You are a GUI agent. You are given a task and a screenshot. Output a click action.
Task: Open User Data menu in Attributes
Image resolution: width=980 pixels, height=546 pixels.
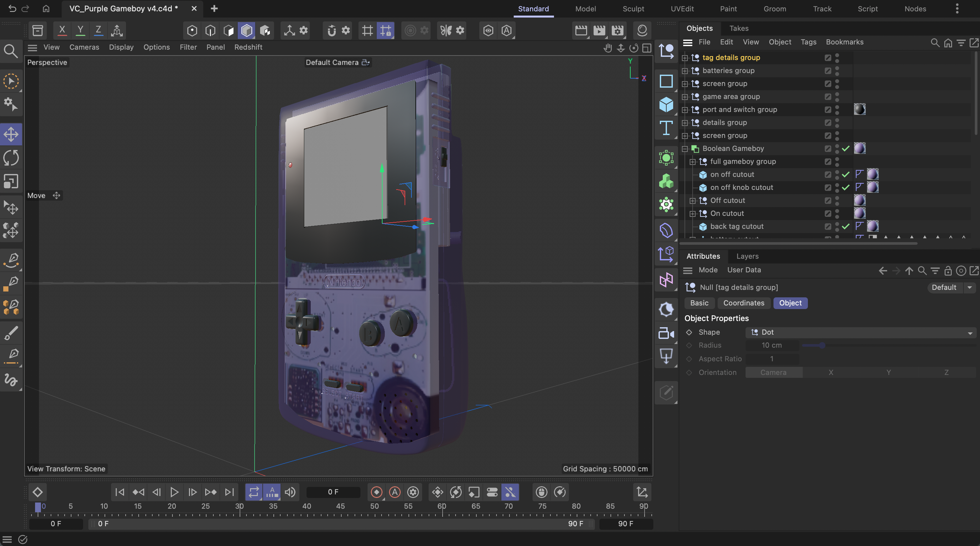tap(744, 270)
